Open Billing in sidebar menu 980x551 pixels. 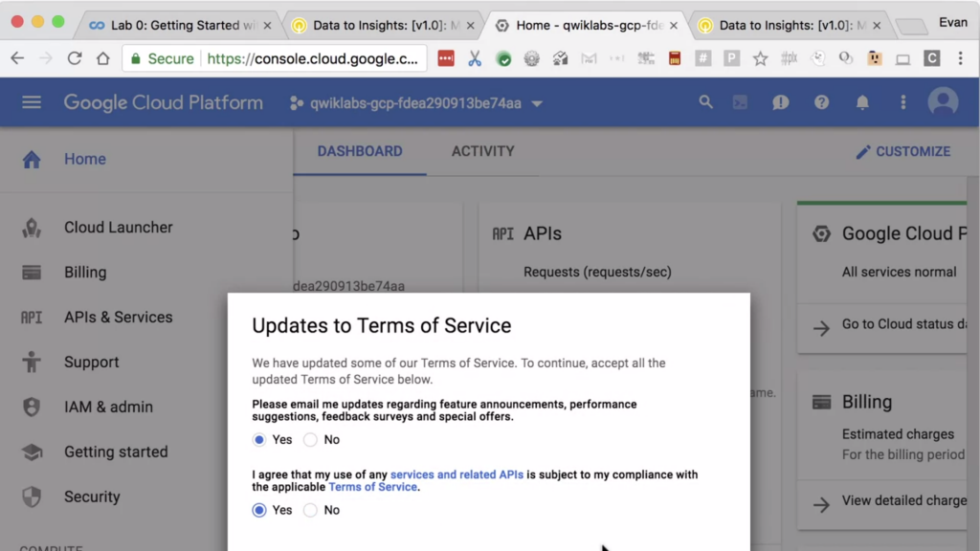(x=85, y=273)
